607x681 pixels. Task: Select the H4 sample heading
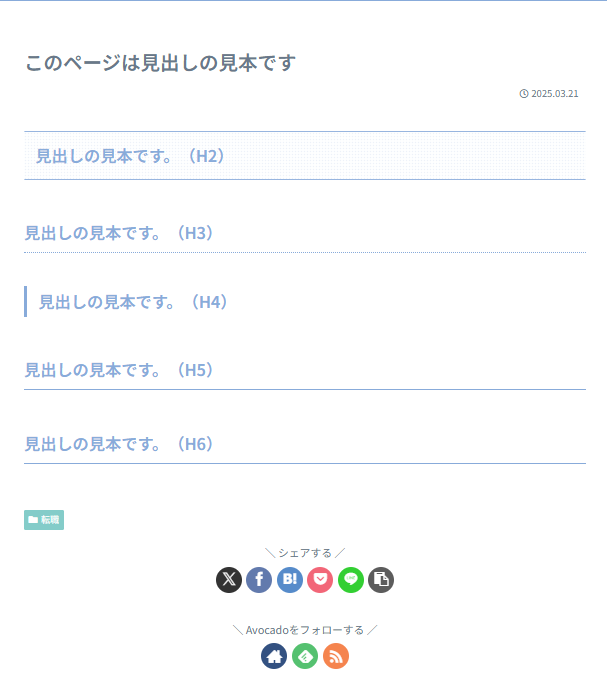pos(134,302)
